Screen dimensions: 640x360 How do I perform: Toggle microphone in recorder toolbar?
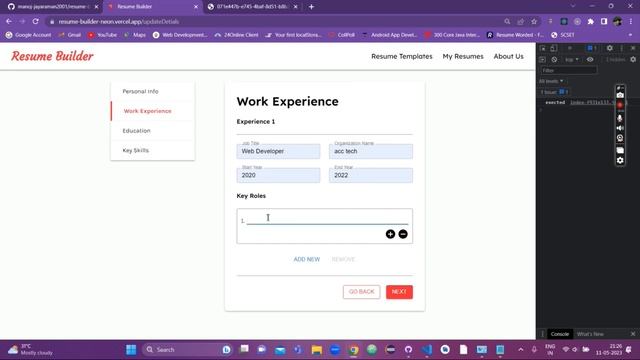(620, 118)
